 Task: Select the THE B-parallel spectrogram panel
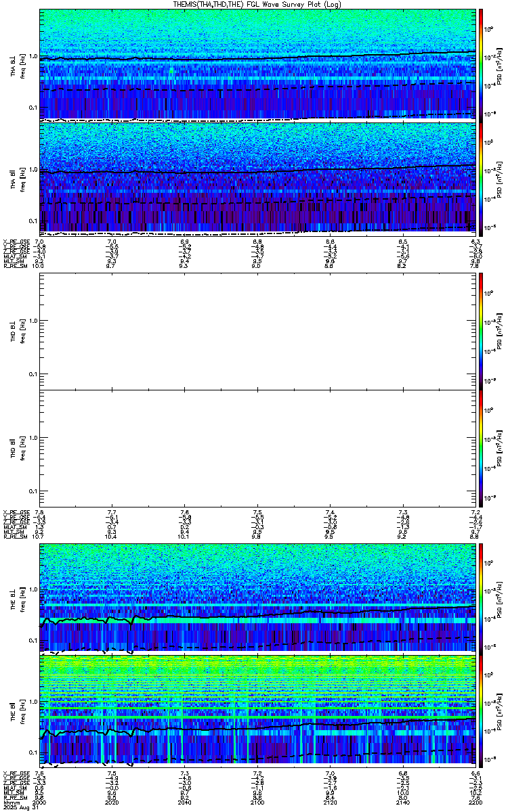pos(257,710)
